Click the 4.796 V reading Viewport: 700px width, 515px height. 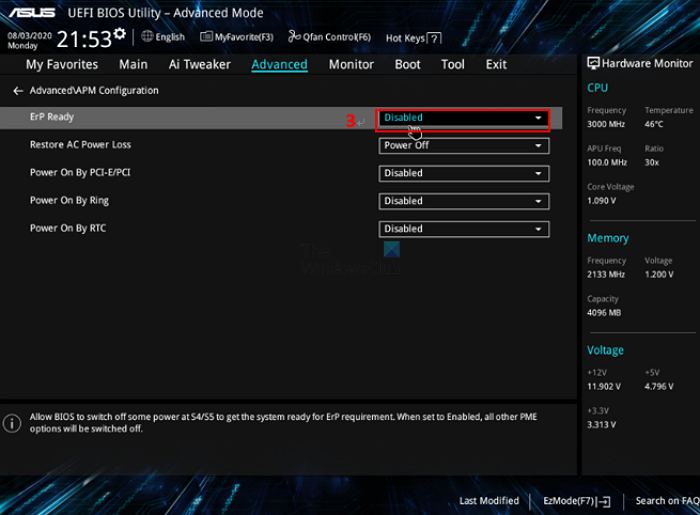pyautogui.click(x=659, y=386)
